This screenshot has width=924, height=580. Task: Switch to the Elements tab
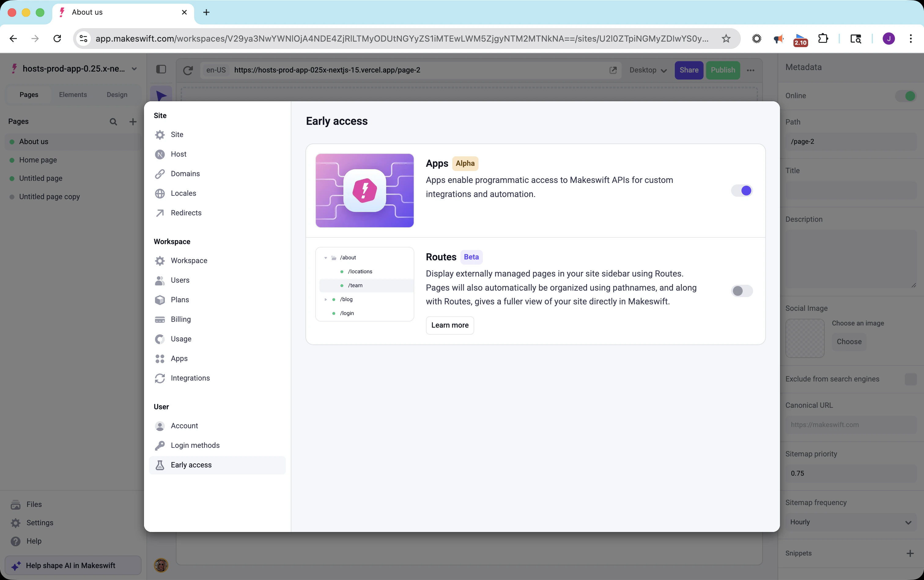coord(73,94)
